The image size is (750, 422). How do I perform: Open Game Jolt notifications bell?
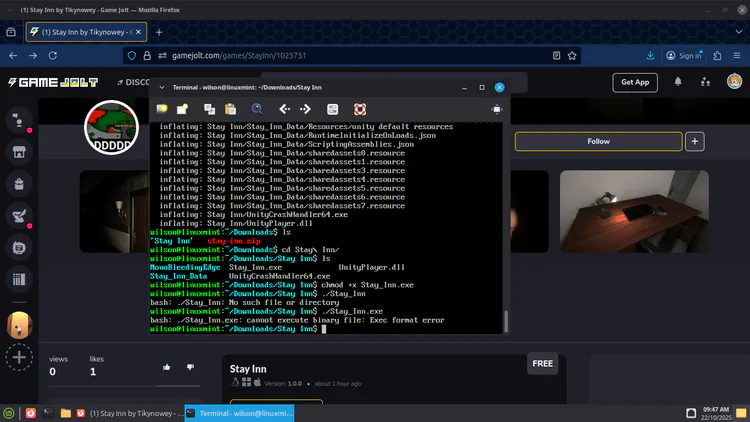click(678, 82)
